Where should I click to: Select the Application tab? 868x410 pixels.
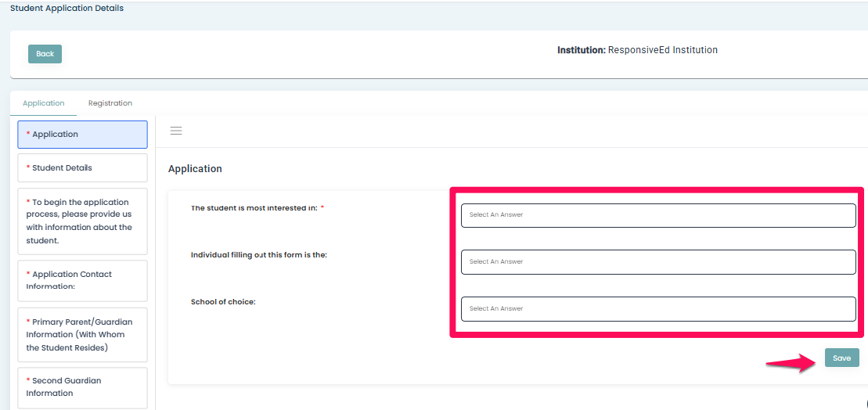(44, 103)
